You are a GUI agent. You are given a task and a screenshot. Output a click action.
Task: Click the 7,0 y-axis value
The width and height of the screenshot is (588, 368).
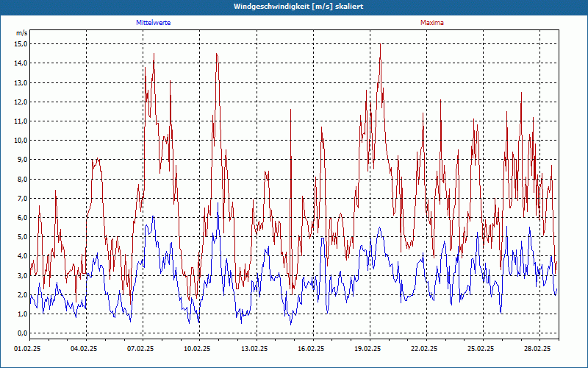pyautogui.click(x=23, y=198)
